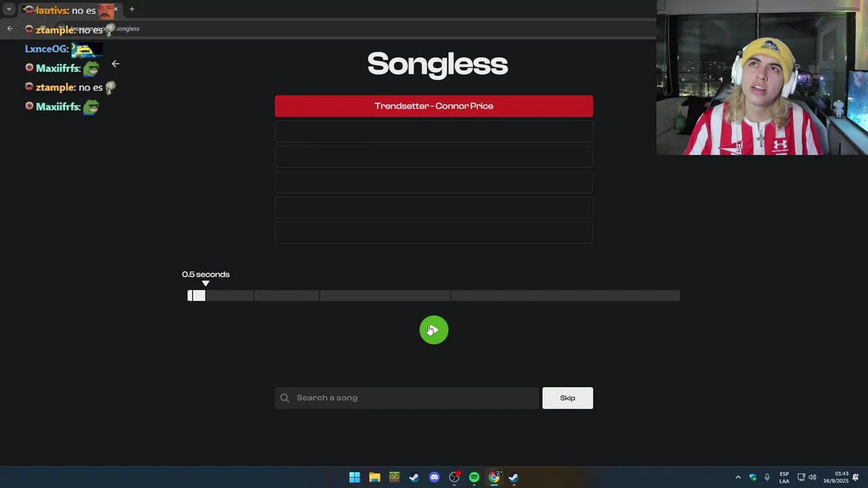Viewport: 868px width, 488px height.
Task: Click the streamer webcam thumbnail
Action: (762, 77)
